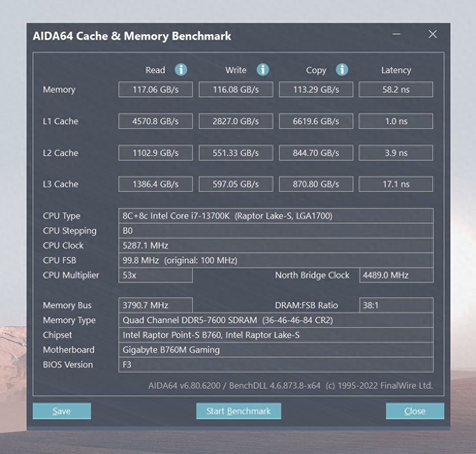This screenshot has height=454, width=476.
Task: Click Motherboard field Gigabyte B760M Gaming
Action: (276, 350)
